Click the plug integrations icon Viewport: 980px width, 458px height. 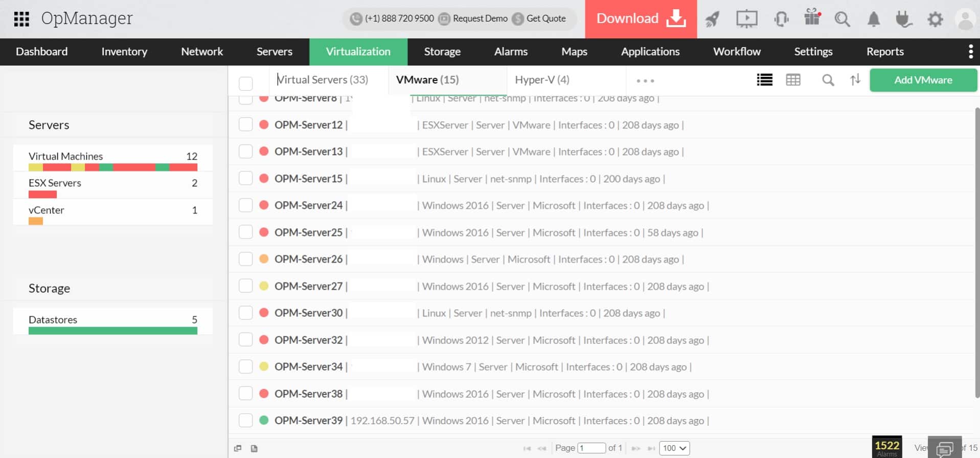click(x=904, y=19)
